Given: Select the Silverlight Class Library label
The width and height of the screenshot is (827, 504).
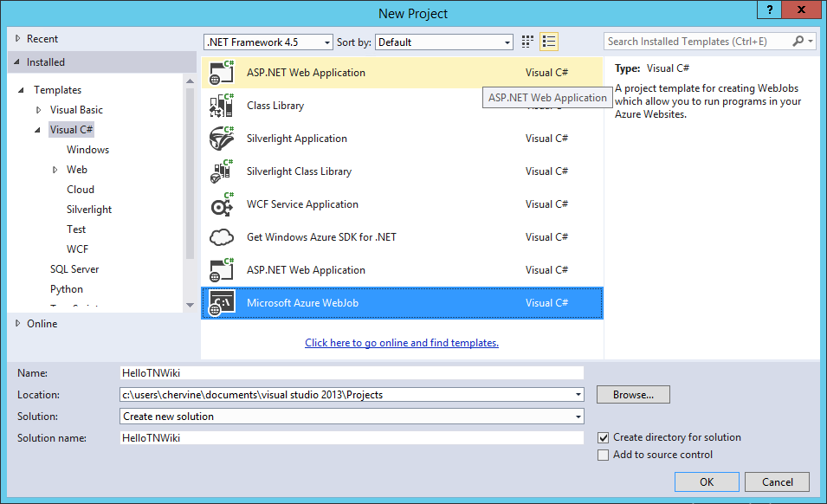Looking at the screenshot, I should [299, 171].
